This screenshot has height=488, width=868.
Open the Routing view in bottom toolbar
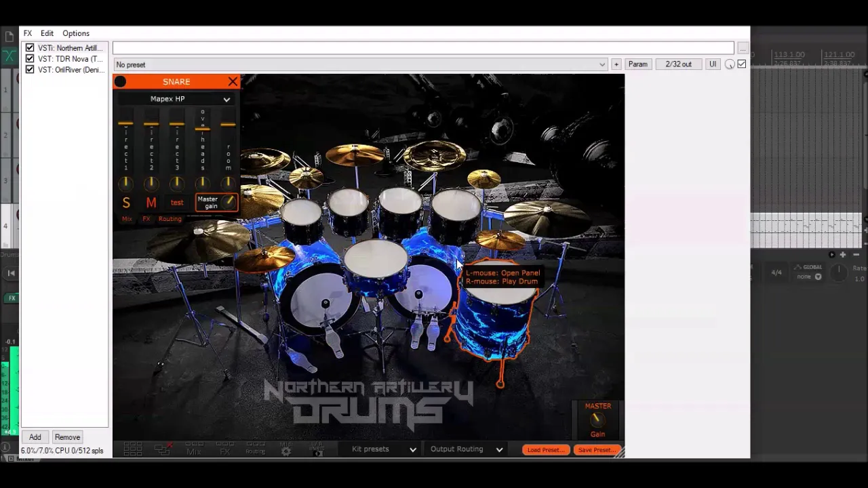click(256, 449)
